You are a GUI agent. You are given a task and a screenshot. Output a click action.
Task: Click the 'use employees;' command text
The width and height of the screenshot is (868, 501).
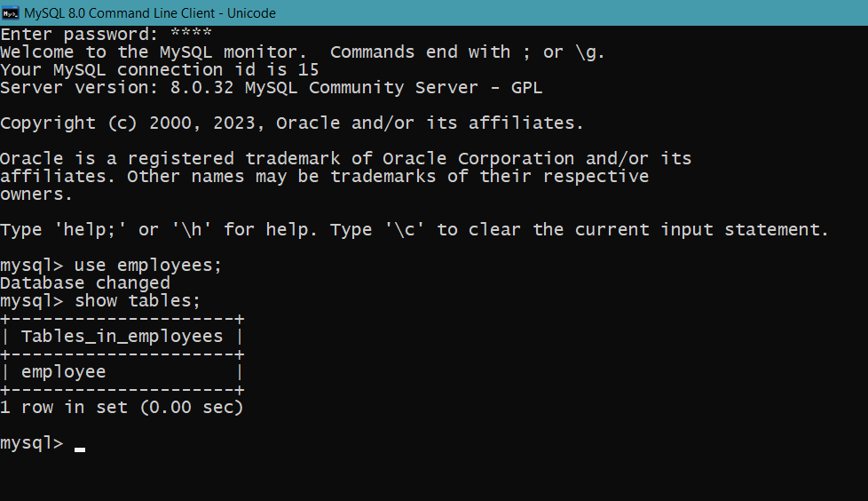pos(148,266)
